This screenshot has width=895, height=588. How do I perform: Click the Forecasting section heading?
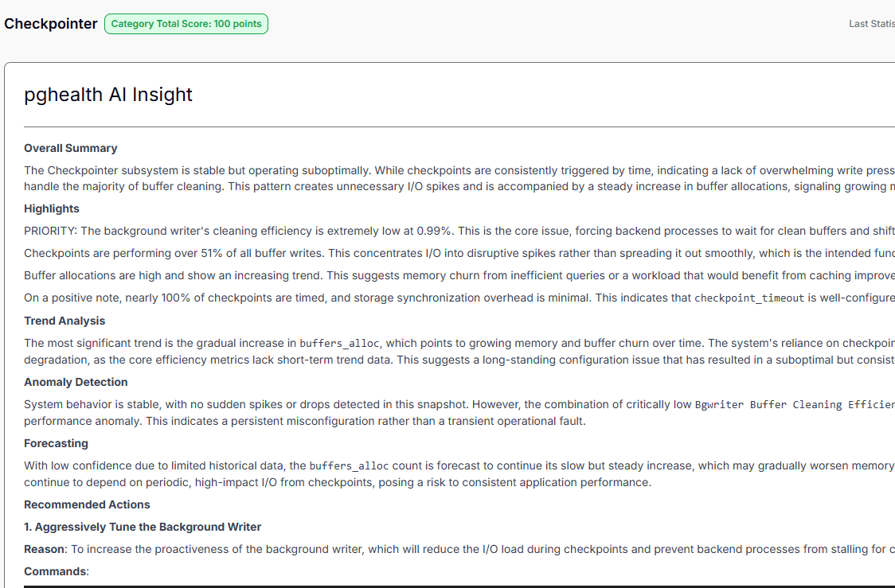coord(56,443)
